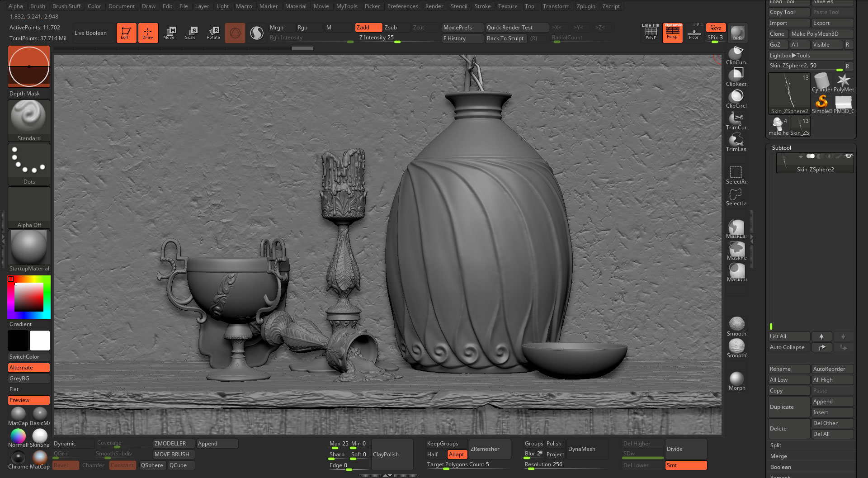Open the Transform menu
The width and height of the screenshot is (868, 478).
(556, 6)
